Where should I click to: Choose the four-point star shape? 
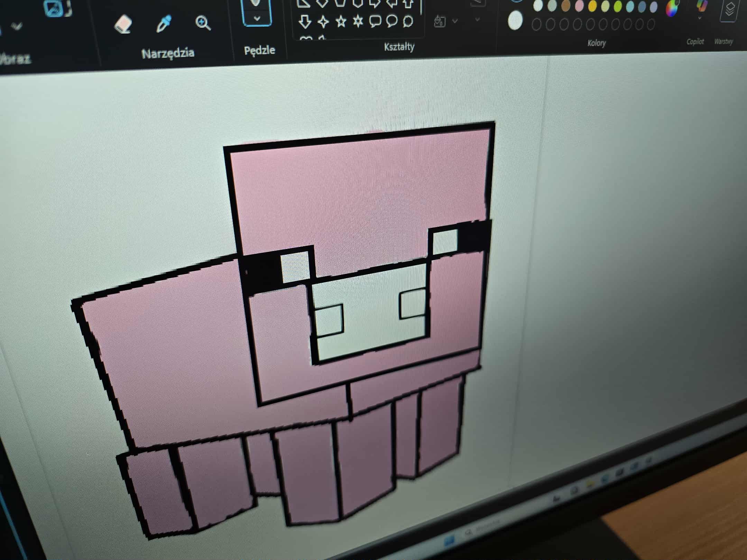tap(323, 22)
